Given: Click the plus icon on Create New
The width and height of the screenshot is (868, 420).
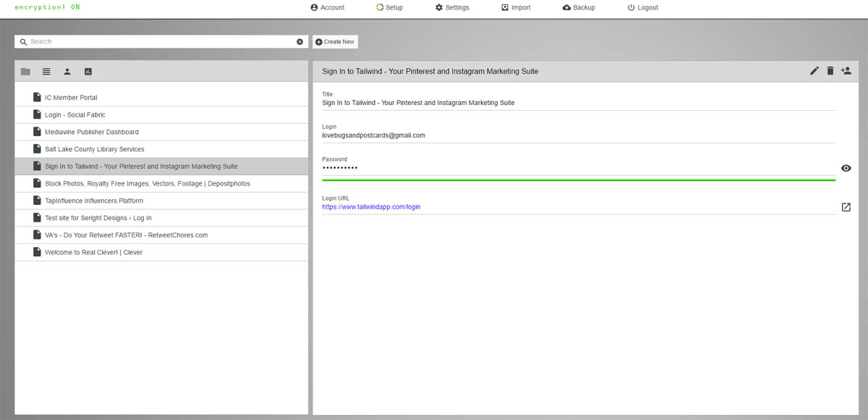Looking at the screenshot, I should click(x=319, y=42).
